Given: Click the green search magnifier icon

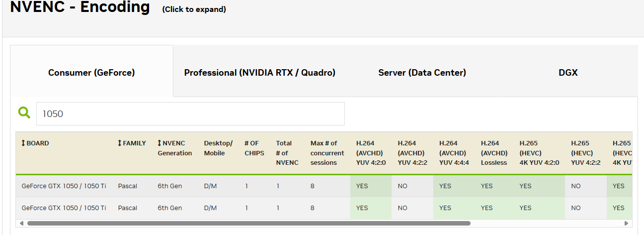Looking at the screenshot, I should tap(24, 113).
